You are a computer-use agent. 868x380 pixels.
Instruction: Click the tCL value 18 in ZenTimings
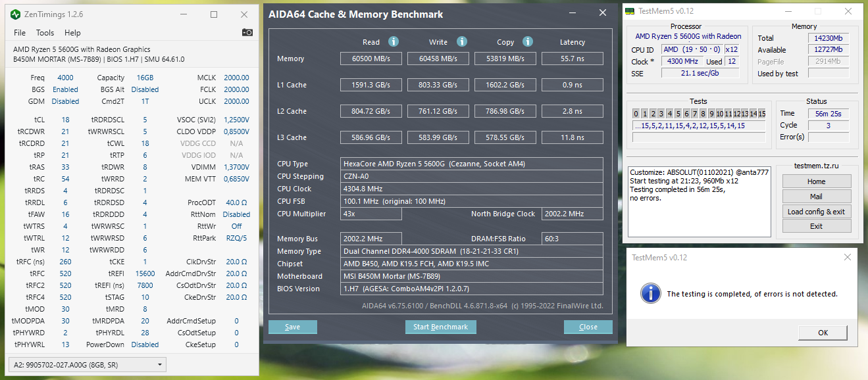tap(65, 120)
